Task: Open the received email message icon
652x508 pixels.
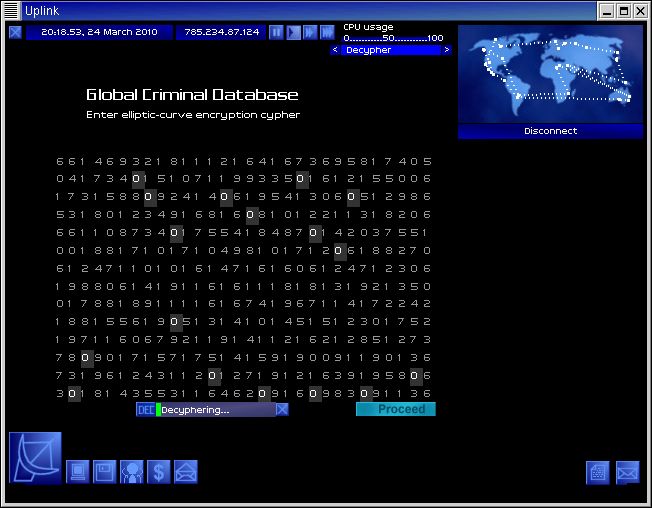Action: tap(627, 473)
